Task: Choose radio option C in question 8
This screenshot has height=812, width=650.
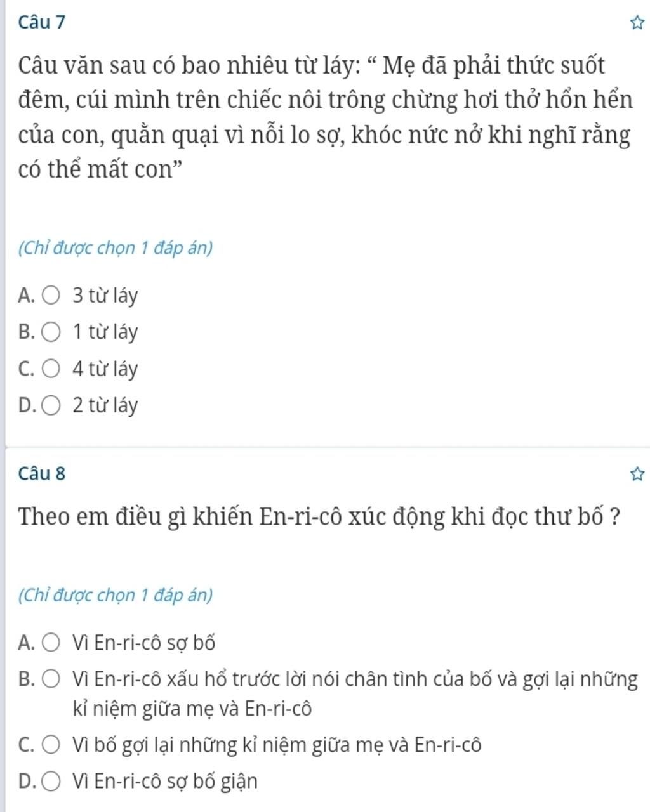Action: tap(51, 744)
